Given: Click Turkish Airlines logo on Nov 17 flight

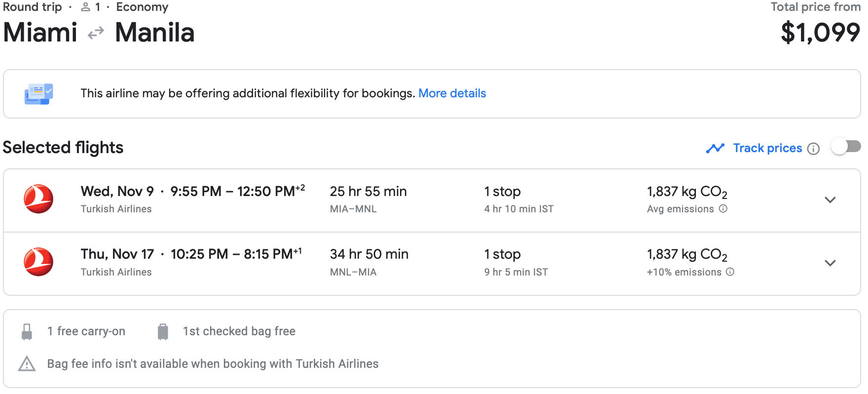Looking at the screenshot, I should [38, 262].
